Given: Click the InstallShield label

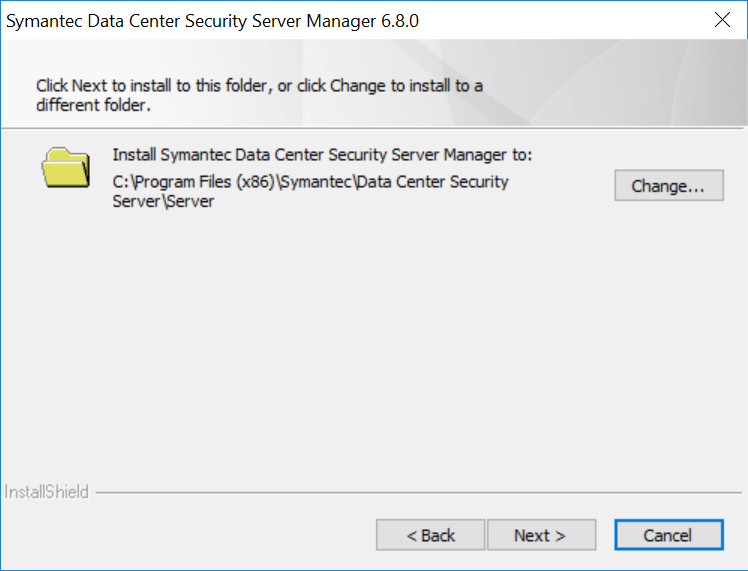Looking at the screenshot, I should [x=47, y=492].
